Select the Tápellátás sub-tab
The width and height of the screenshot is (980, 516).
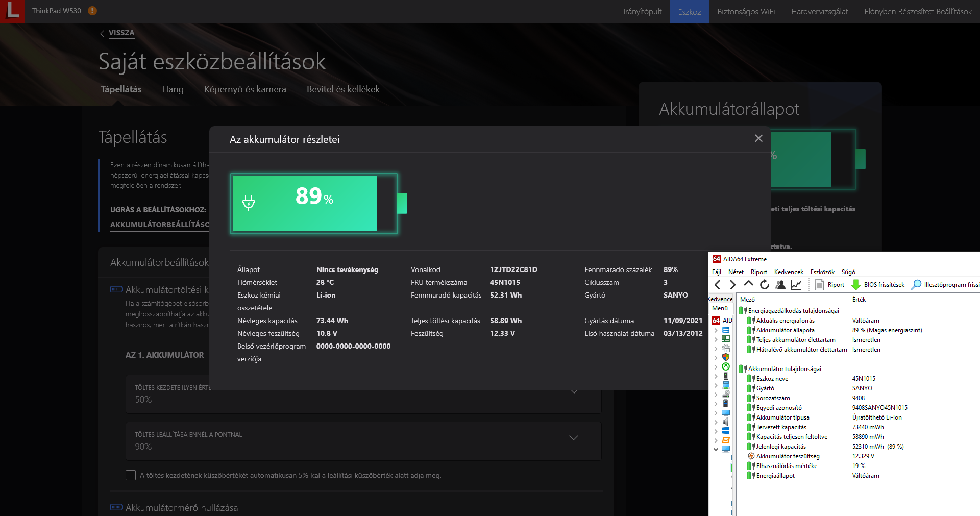click(121, 89)
